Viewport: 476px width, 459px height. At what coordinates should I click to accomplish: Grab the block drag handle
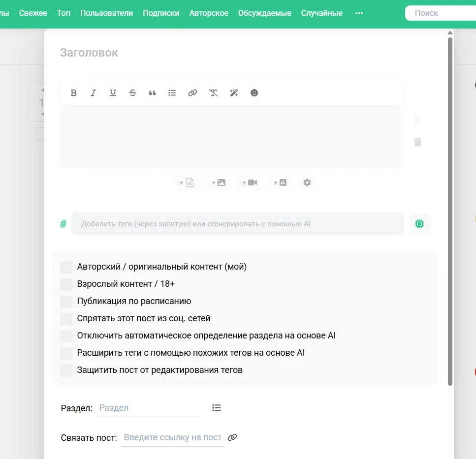[418, 120]
